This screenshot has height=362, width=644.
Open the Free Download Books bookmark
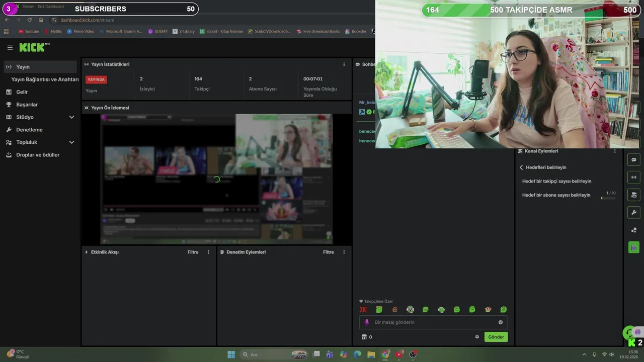pyautogui.click(x=318, y=31)
